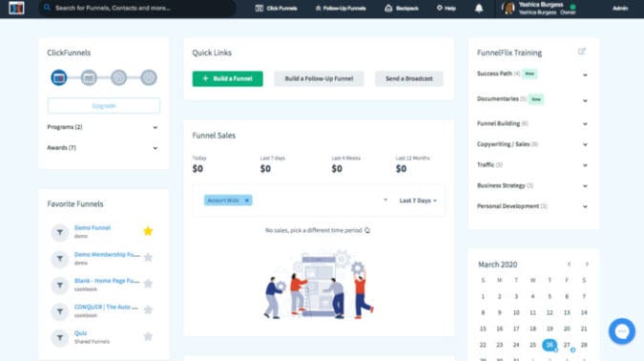Image resolution: width=644 pixels, height=361 pixels.
Task: Click Send a Broadcast button
Action: (409, 78)
